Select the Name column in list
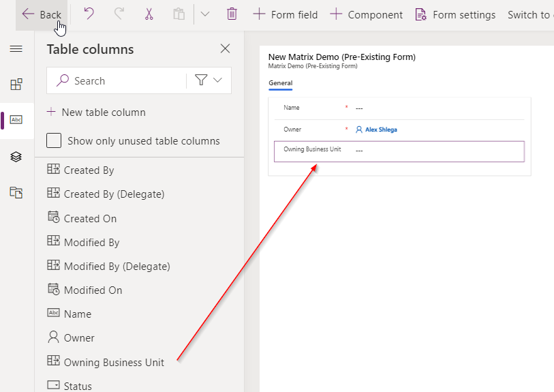The height and width of the screenshot is (392, 554). (70, 314)
